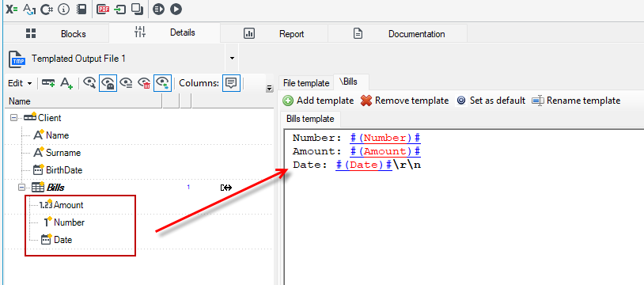Click the Add template button
The width and height of the screenshot is (644, 285).
click(318, 101)
